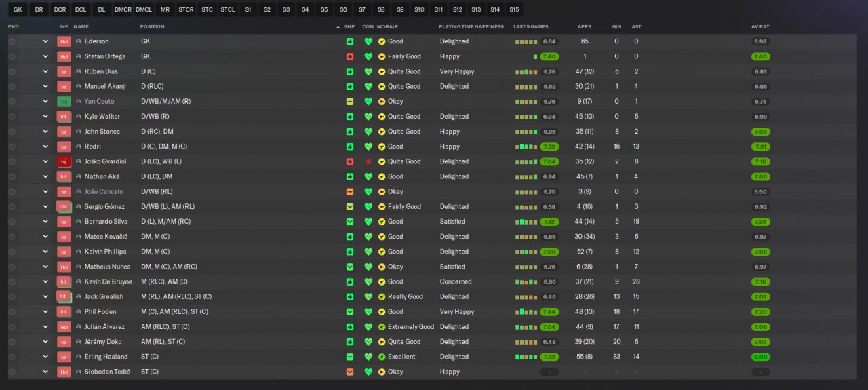Open the Hol status badge for Stefan Ortega

click(64, 56)
